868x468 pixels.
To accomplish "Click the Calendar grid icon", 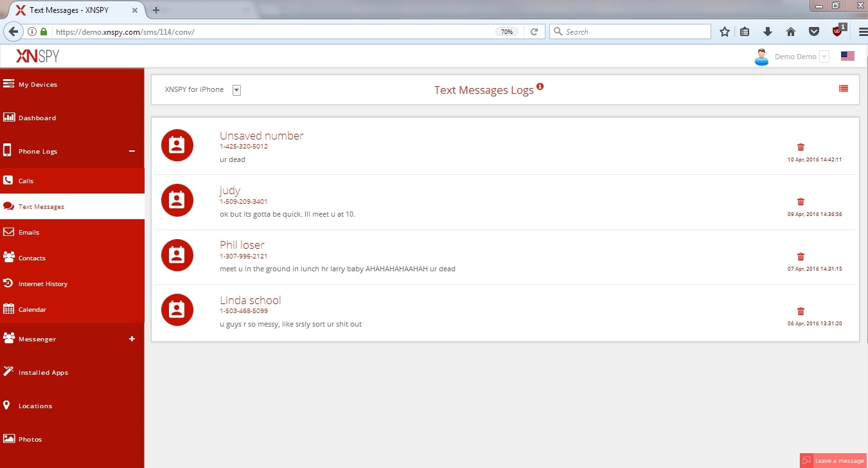I will pos(8,309).
